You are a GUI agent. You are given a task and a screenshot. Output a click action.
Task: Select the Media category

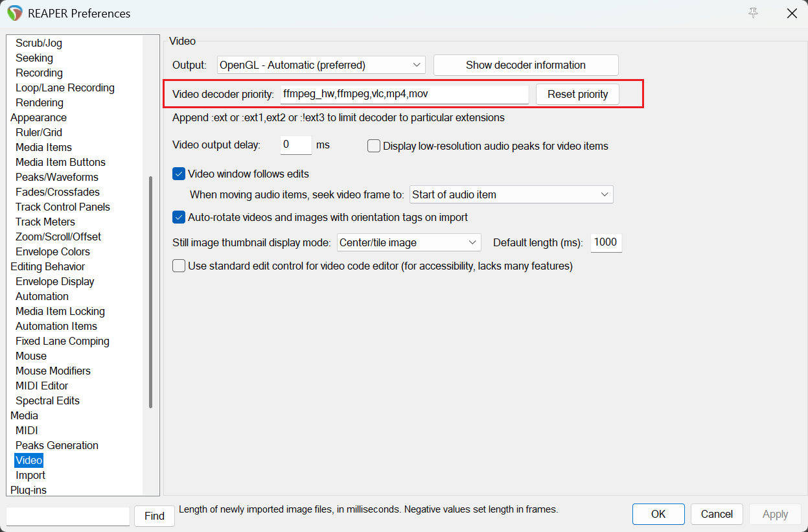[x=24, y=415]
